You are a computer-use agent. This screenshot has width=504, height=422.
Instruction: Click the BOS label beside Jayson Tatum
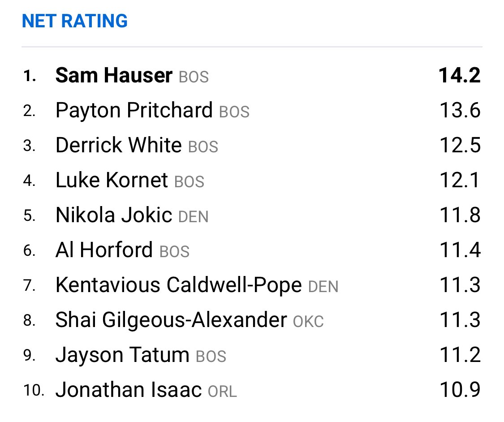(211, 357)
